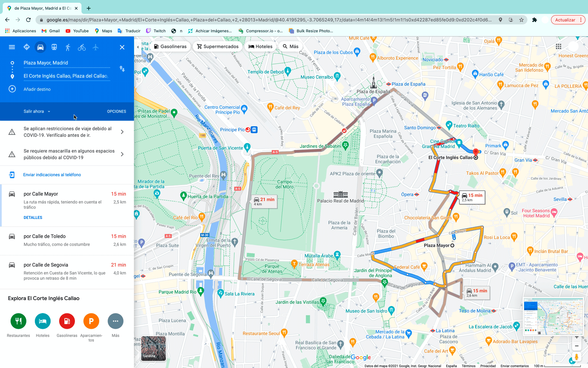Open the Google apps grid
Viewport: 588px width, 368px height.
click(x=558, y=46)
